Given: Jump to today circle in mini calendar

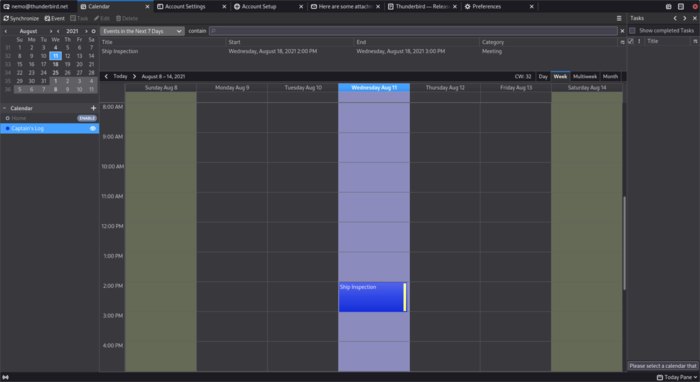Looking at the screenshot, I should 93,31.
